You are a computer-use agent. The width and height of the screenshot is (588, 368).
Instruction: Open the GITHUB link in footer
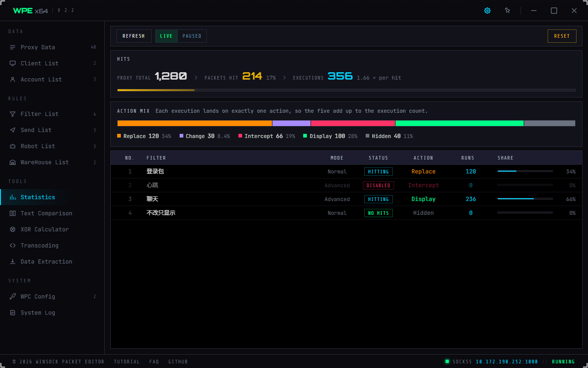tap(178, 362)
